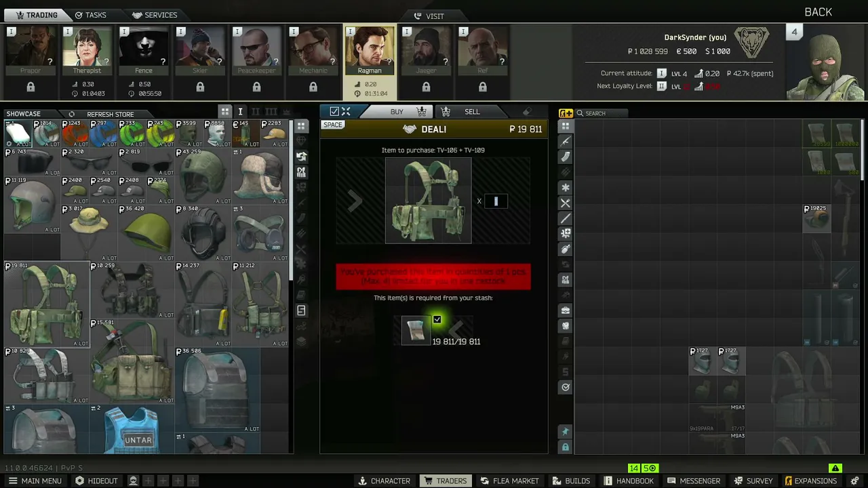The image size is (868, 488).
Task: Open the Services tab
Action: [155, 15]
